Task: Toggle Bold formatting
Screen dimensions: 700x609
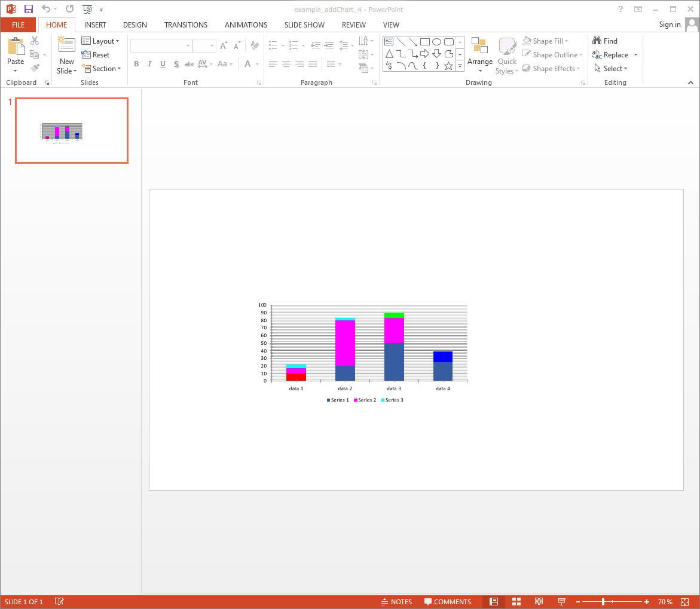Action: tap(136, 64)
